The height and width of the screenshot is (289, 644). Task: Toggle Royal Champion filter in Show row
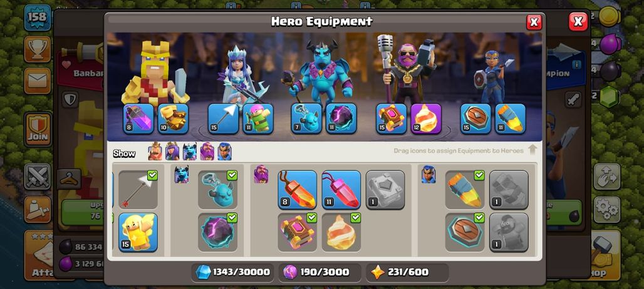(224, 151)
